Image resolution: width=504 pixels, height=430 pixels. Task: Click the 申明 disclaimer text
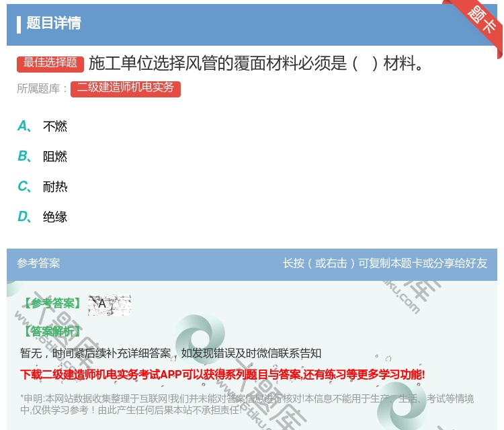click(x=247, y=404)
